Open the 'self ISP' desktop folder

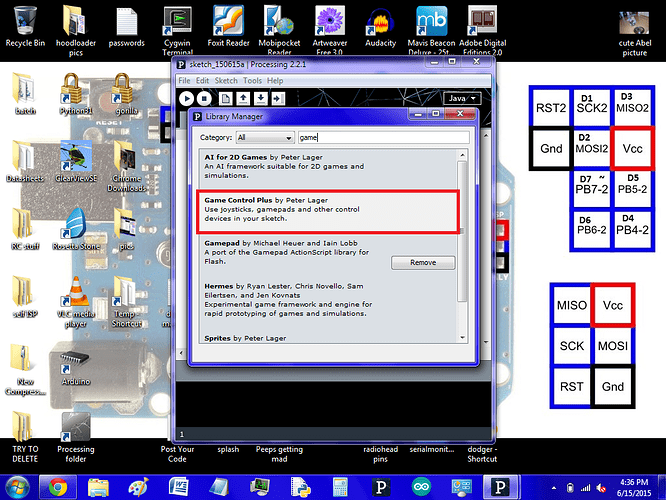click(x=25, y=297)
